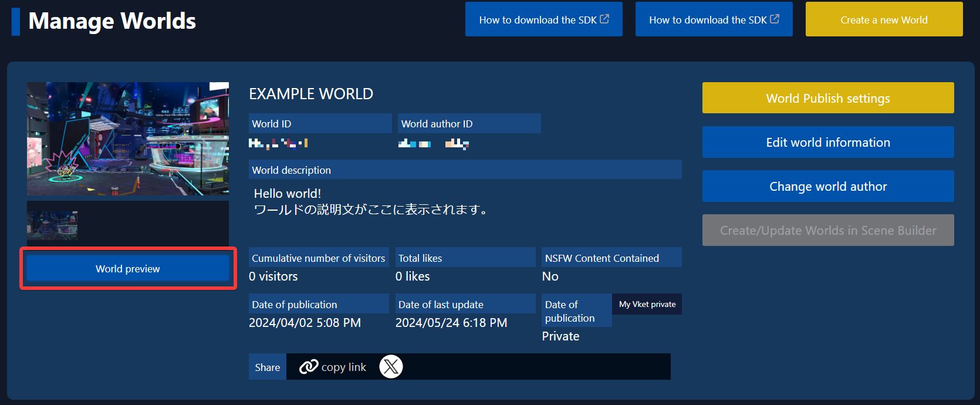Click the external-link icon on second SDK button
This screenshot has height=405, width=980.
click(775, 19)
